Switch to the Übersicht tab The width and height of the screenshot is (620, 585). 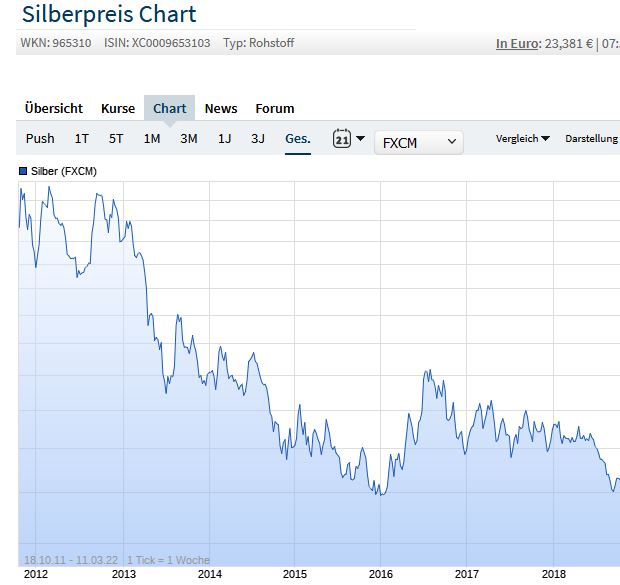pyautogui.click(x=54, y=108)
